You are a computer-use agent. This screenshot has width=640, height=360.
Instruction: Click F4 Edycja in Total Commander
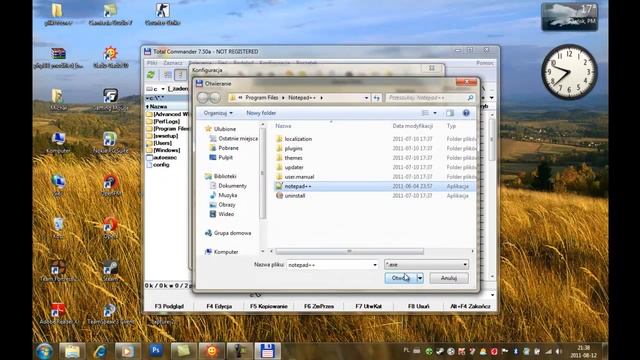(219, 306)
